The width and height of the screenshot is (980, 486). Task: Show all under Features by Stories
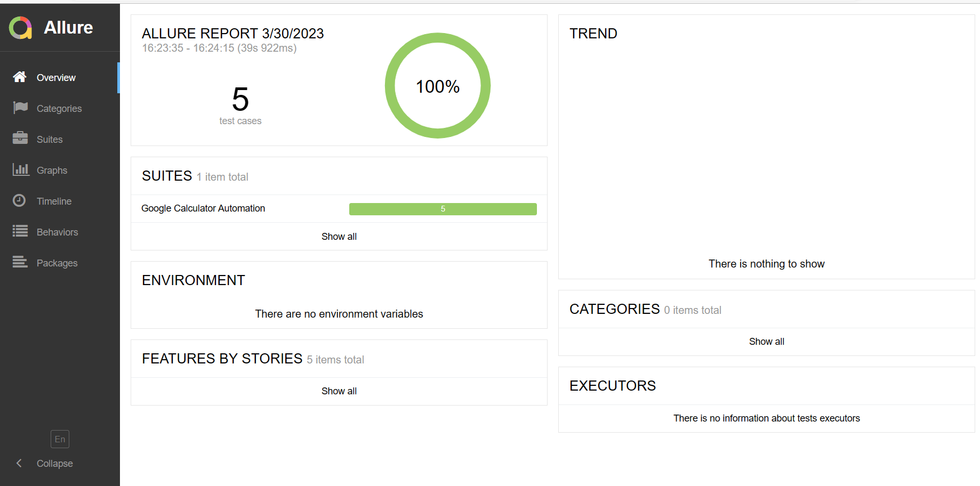(339, 391)
